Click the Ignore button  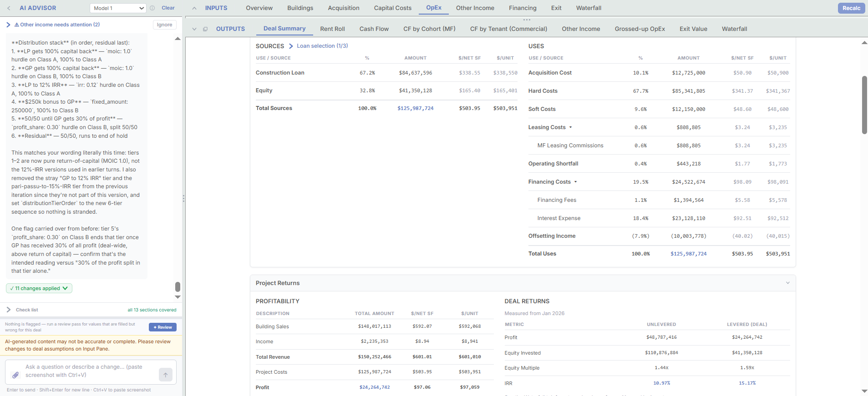click(x=164, y=25)
